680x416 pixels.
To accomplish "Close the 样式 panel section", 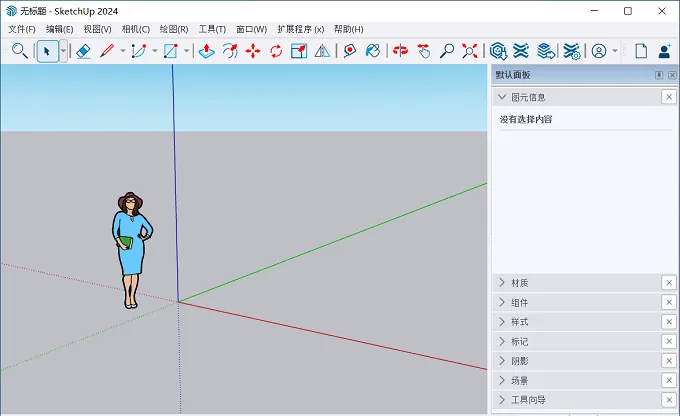I will point(669,322).
